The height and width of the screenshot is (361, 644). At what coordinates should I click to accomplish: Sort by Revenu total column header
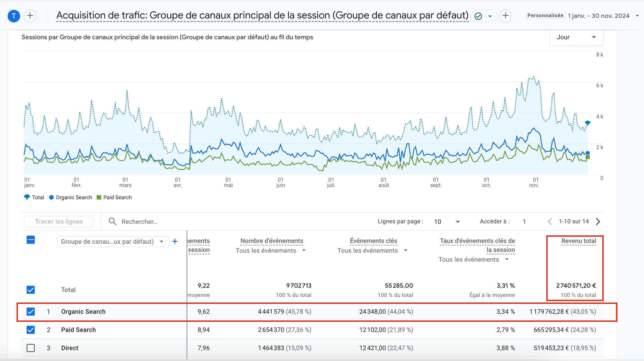pos(578,241)
